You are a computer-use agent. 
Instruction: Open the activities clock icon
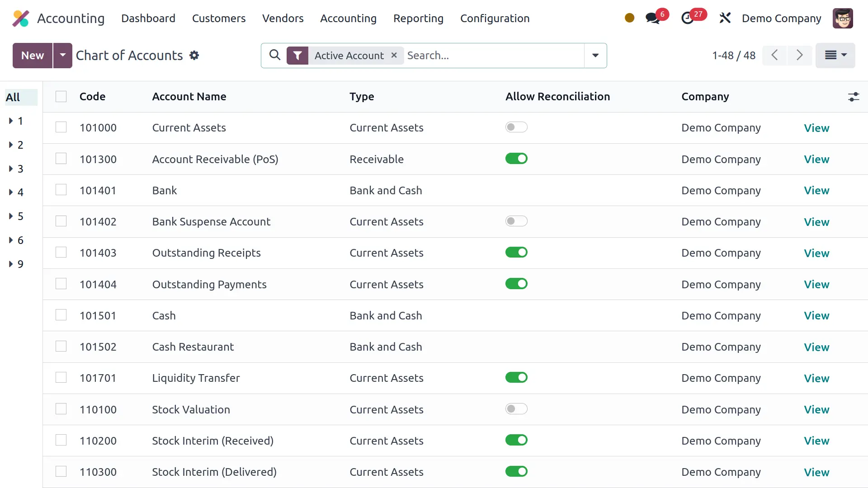(x=688, y=19)
